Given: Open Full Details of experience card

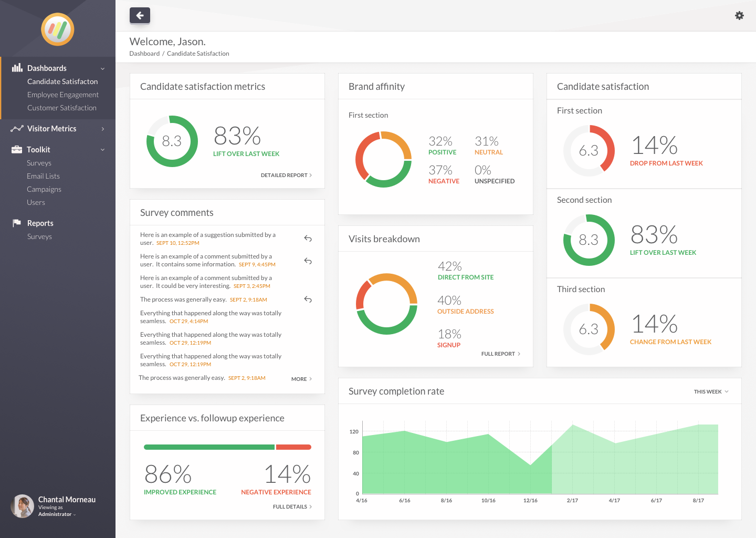Looking at the screenshot, I should [x=292, y=506].
